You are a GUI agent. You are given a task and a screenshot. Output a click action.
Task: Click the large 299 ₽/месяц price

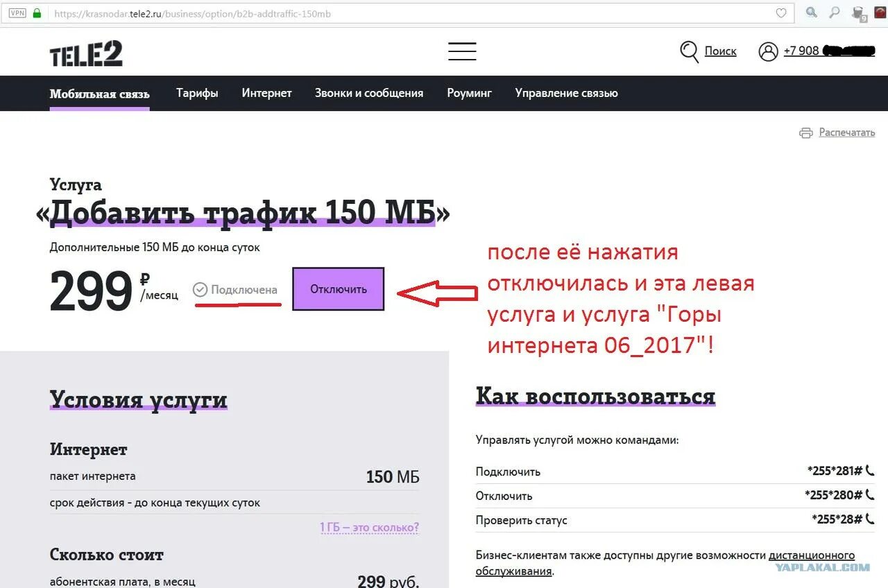pos(114,289)
